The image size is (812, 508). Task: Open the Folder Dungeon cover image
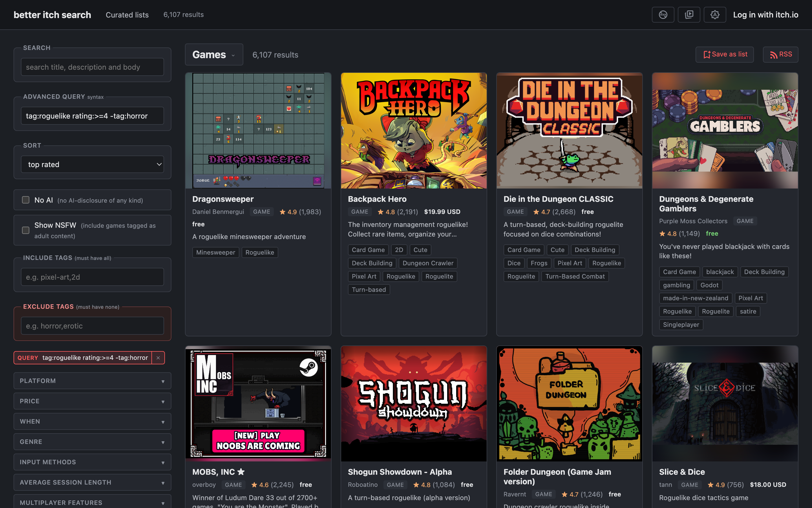tap(570, 404)
